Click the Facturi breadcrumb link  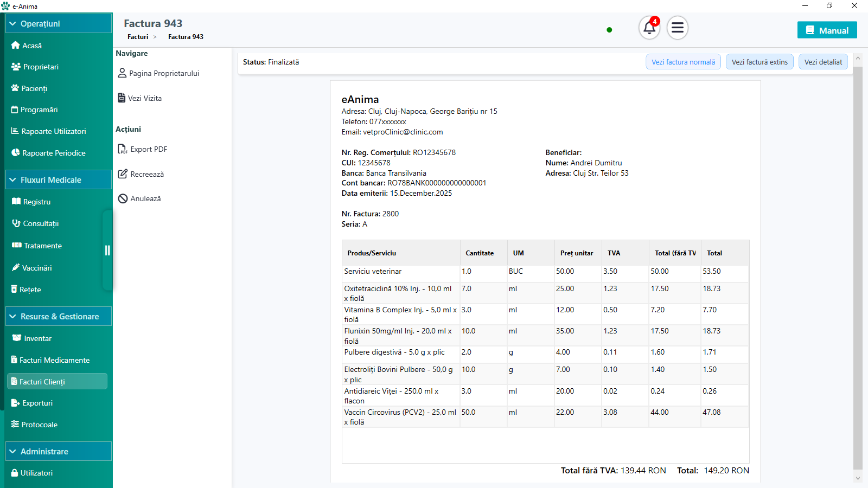click(x=138, y=37)
